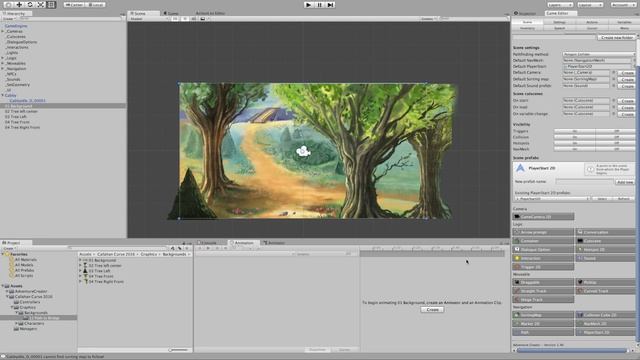Add a Draggable prefab

[x=543, y=282]
